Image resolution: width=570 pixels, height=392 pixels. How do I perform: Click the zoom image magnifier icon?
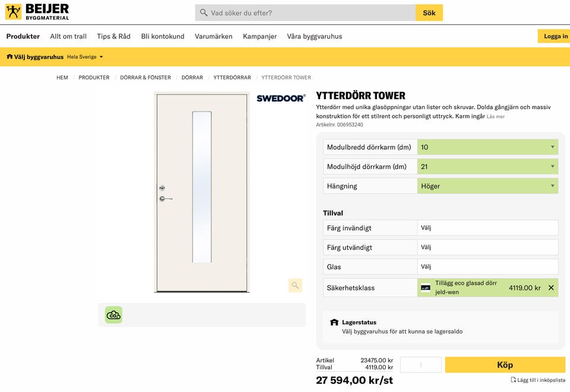(295, 285)
